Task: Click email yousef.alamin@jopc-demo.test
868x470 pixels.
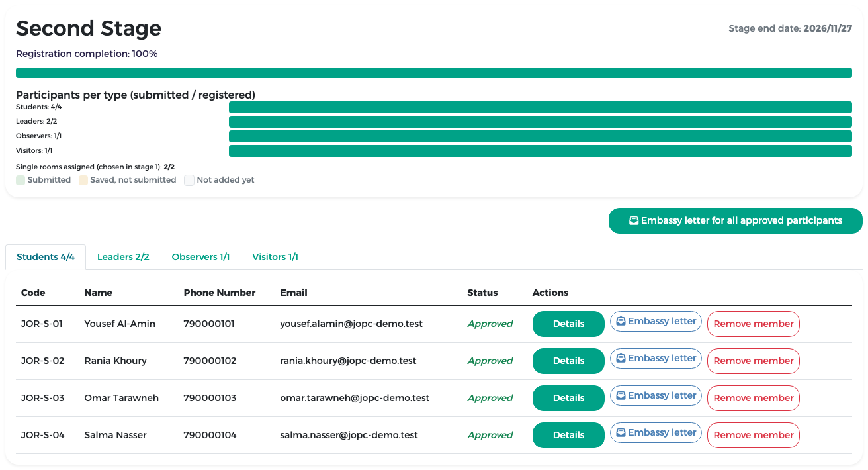Action: (351, 324)
